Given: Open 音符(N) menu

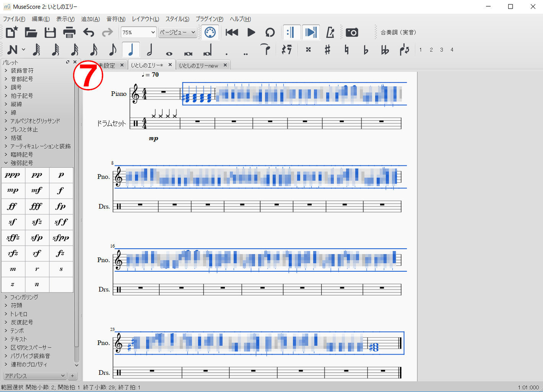Looking at the screenshot, I should point(116,19).
